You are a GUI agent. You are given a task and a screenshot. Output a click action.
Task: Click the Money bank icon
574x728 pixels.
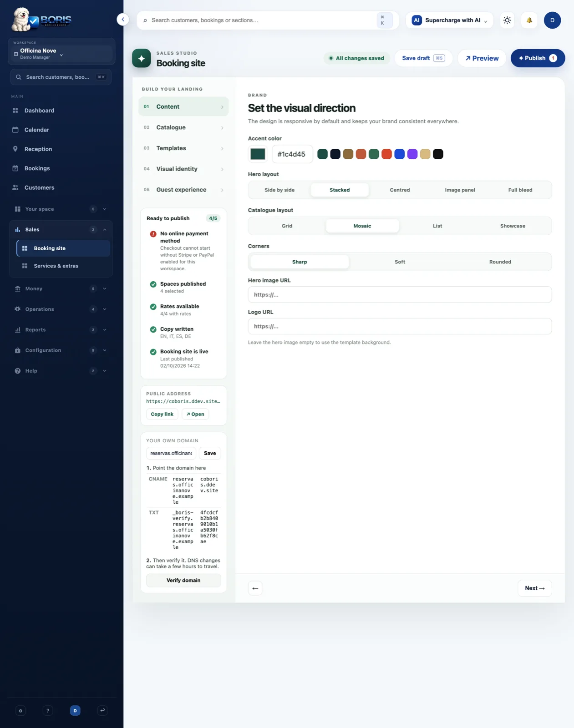pyautogui.click(x=18, y=288)
